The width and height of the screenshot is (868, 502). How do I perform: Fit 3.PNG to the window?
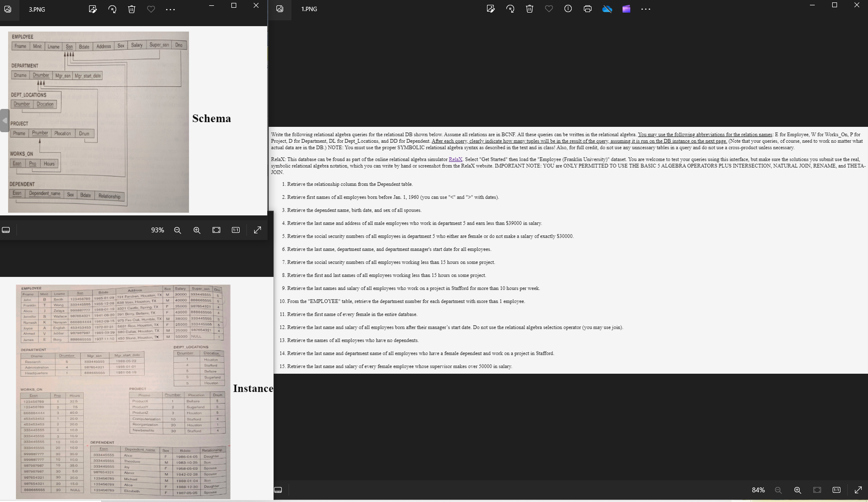pos(216,230)
